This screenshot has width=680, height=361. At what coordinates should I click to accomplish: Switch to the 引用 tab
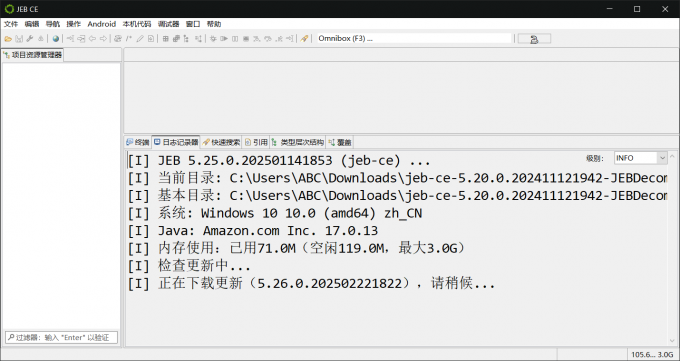click(x=256, y=142)
